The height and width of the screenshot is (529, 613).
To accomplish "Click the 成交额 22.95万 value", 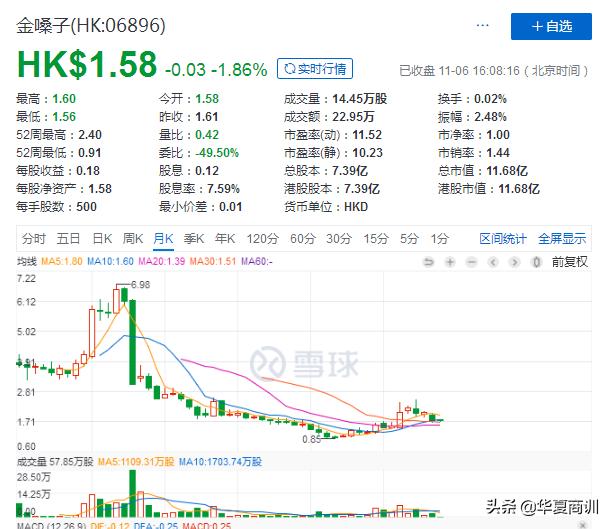I will pyautogui.click(x=353, y=117).
